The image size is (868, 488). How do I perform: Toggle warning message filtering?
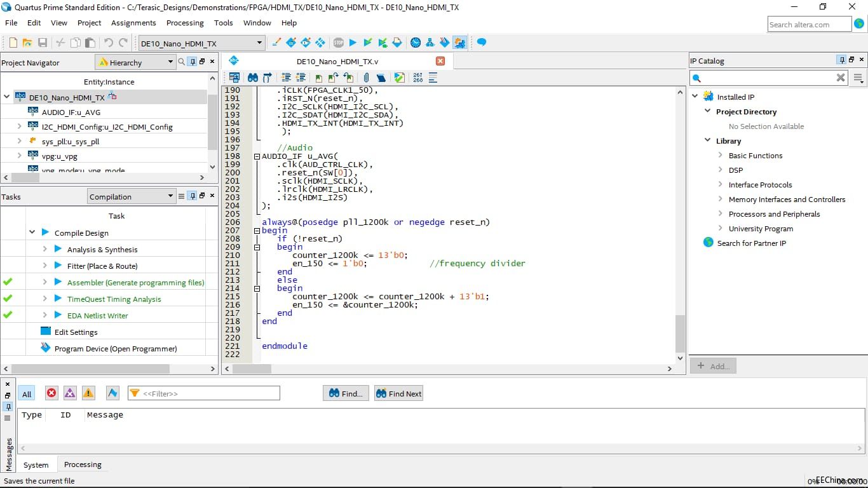(x=88, y=393)
